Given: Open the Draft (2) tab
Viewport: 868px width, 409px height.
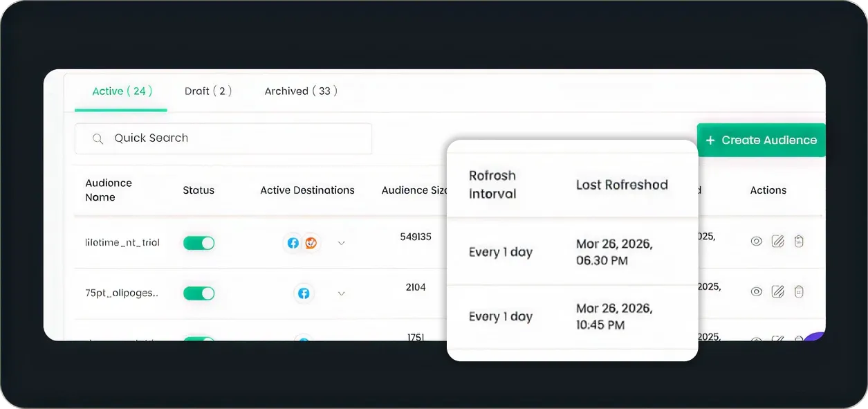Looking at the screenshot, I should [x=208, y=91].
